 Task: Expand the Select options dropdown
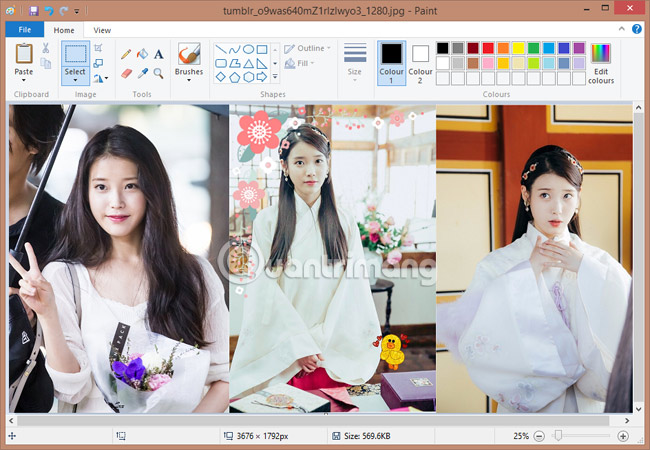[x=75, y=80]
